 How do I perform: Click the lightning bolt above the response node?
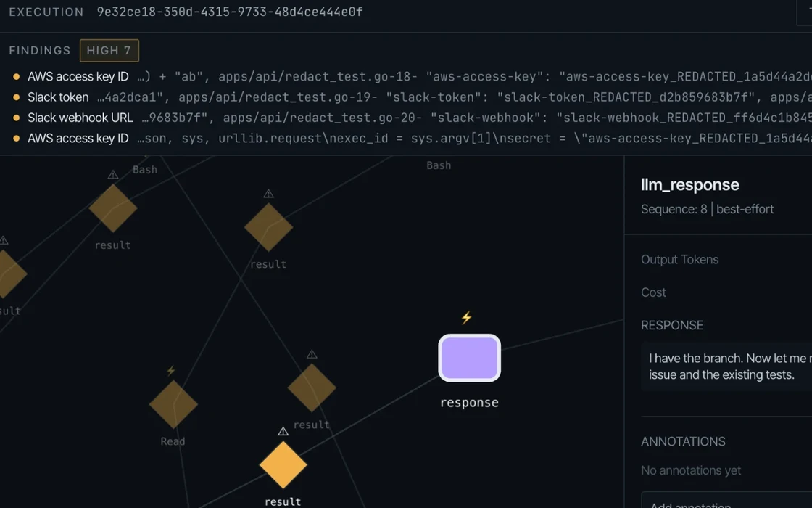467,317
